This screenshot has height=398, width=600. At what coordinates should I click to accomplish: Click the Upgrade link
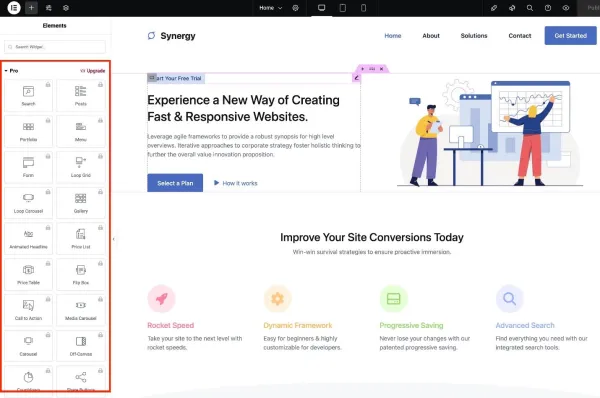(x=93, y=71)
